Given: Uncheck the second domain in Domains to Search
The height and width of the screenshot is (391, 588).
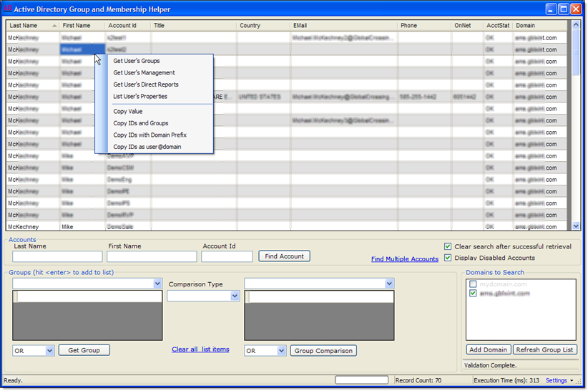Looking at the screenshot, I should tap(473, 293).
